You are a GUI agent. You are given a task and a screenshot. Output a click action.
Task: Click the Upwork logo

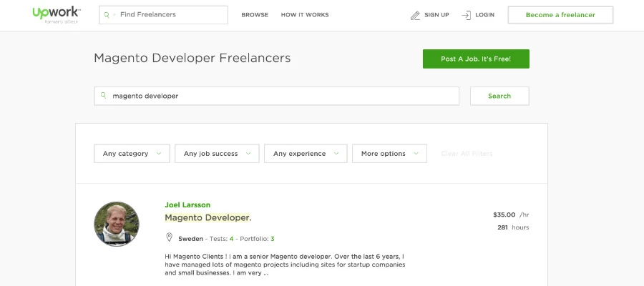[56, 14]
